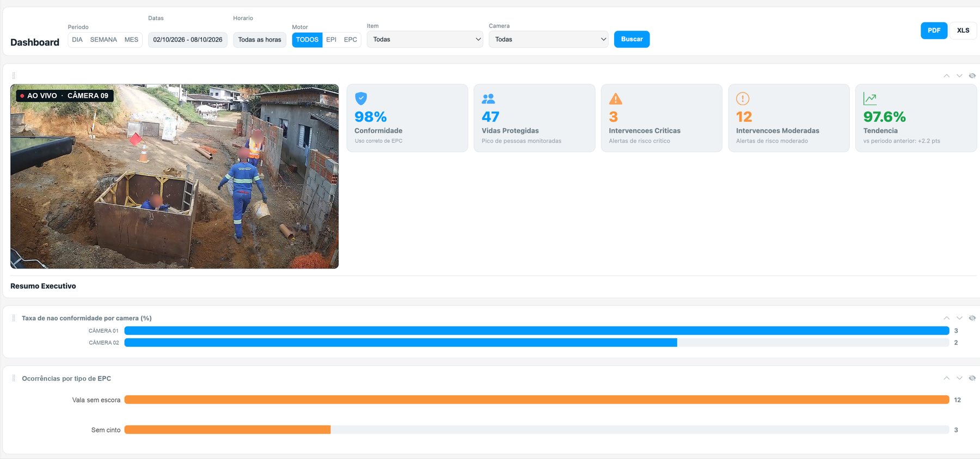The width and height of the screenshot is (980, 459).
Task: Open the Todas as horas time selector
Action: click(260, 40)
